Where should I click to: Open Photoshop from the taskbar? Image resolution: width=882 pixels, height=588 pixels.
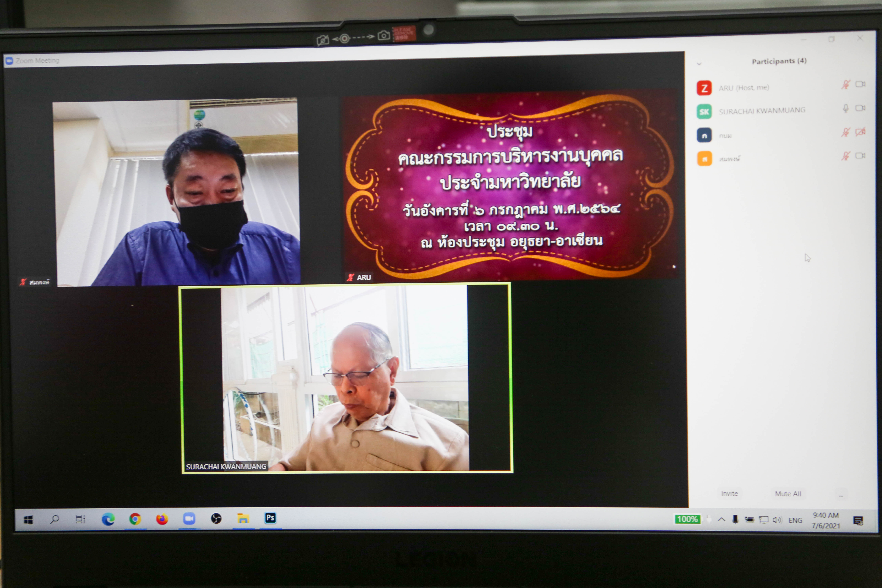[x=270, y=518]
